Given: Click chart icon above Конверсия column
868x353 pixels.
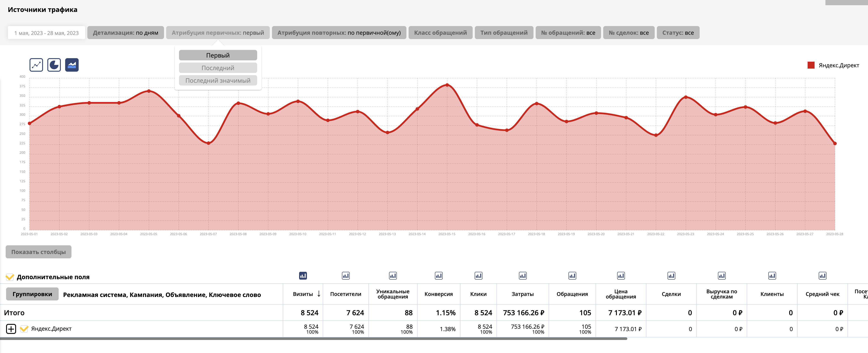Looking at the screenshot, I should pyautogui.click(x=438, y=276).
